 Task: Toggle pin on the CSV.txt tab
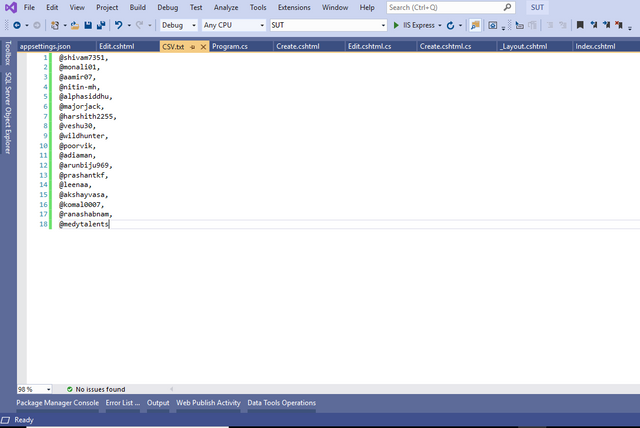coord(193,47)
